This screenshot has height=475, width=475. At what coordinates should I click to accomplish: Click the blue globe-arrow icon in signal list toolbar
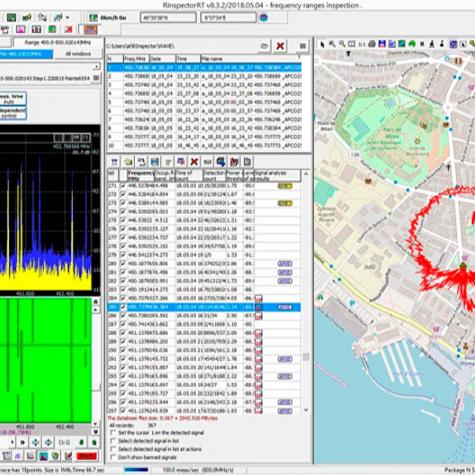point(221,162)
